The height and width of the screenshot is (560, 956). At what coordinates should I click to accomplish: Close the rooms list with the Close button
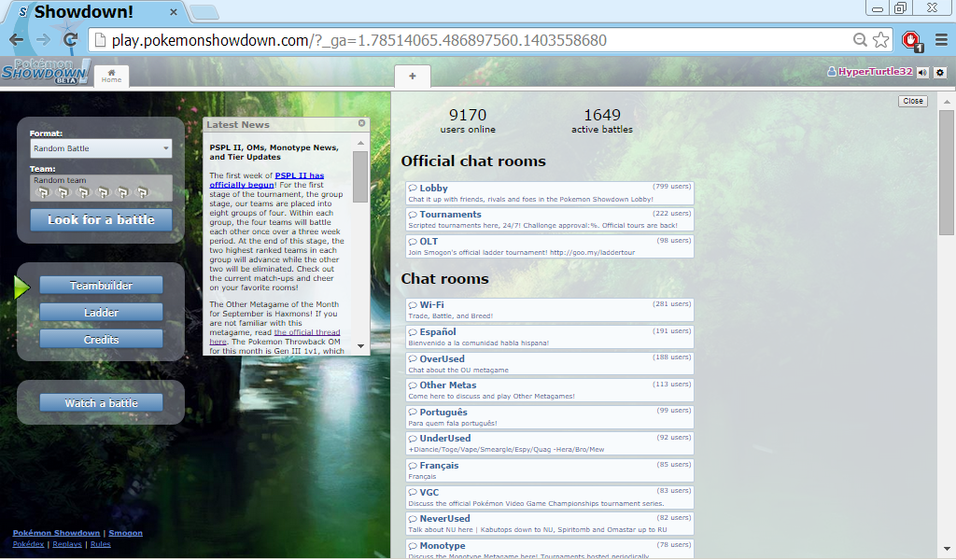tap(913, 101)
